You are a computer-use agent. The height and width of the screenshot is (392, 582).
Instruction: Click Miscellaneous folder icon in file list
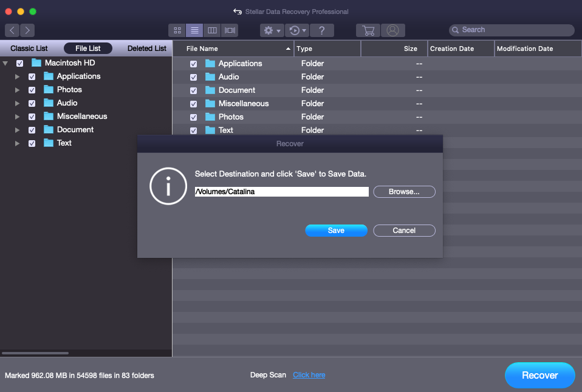click(x=210, y=104)
